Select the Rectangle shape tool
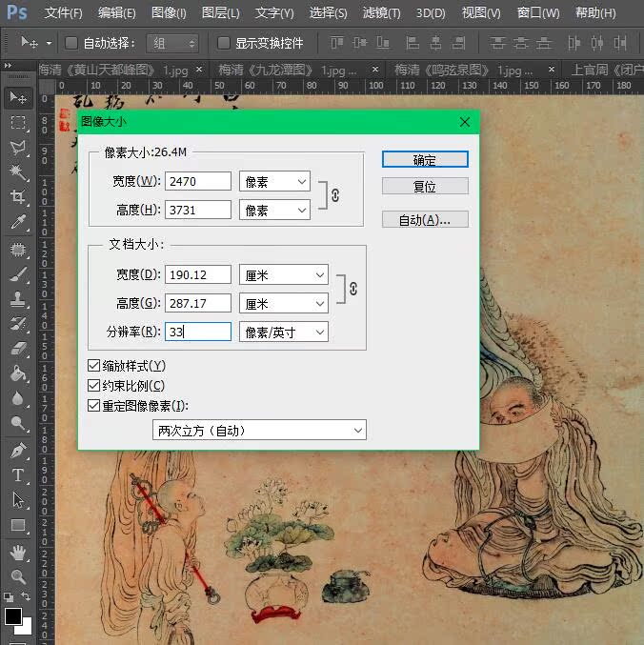 click(x=18, y=525)
